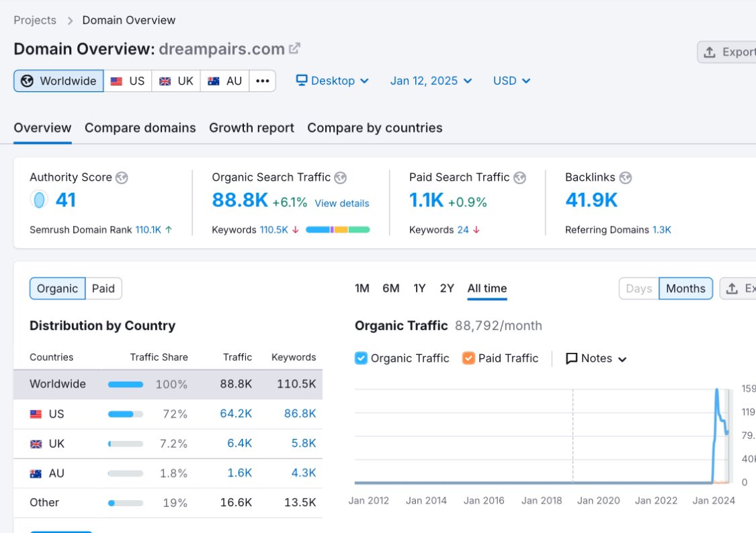756x533 pixels.
Task: Select Worldwide database filter
Action: tap(58, 81)
